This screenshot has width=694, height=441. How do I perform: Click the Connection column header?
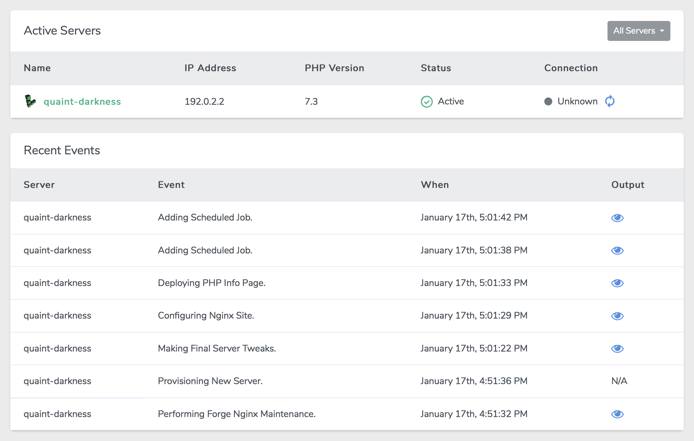[571, 68]
